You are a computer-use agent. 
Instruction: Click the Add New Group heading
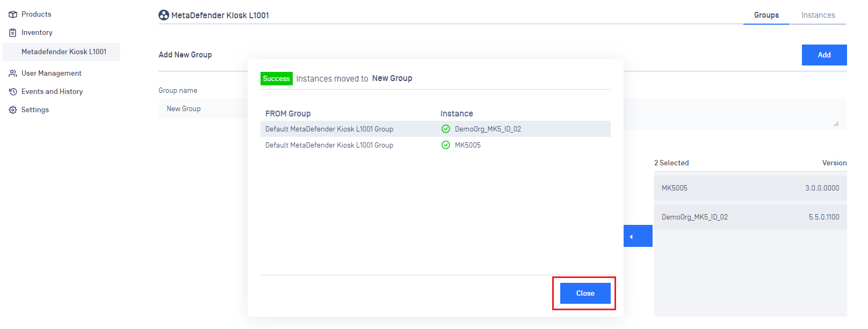coord(185,55)
